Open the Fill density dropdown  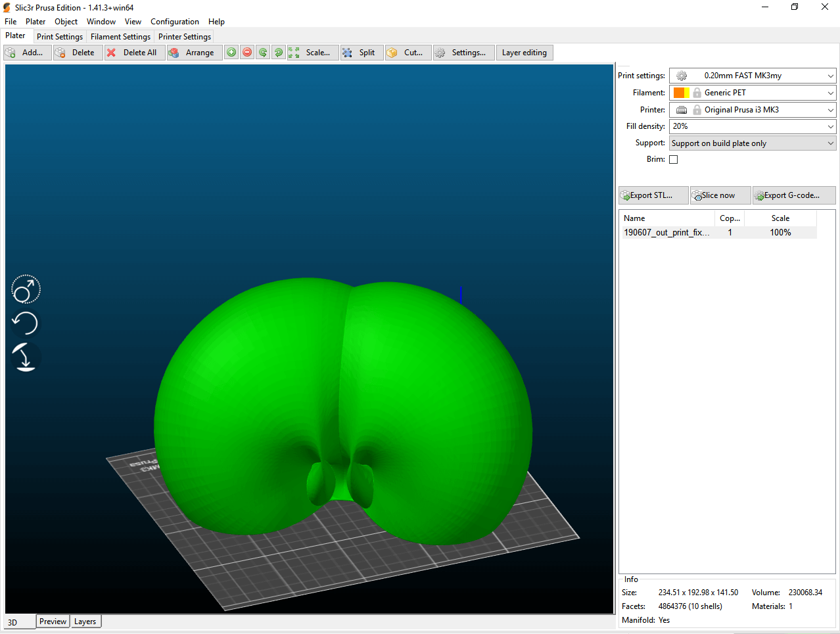point(830,126)
